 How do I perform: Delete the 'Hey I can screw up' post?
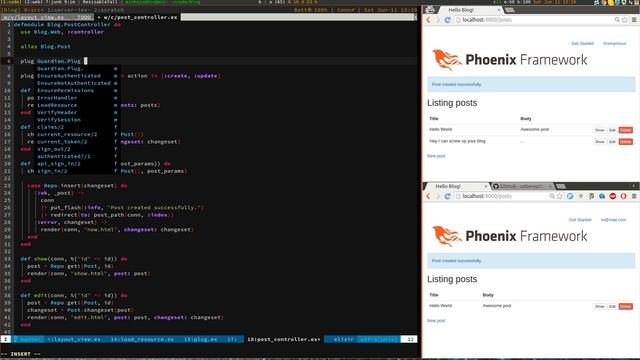tap(625, 142)
